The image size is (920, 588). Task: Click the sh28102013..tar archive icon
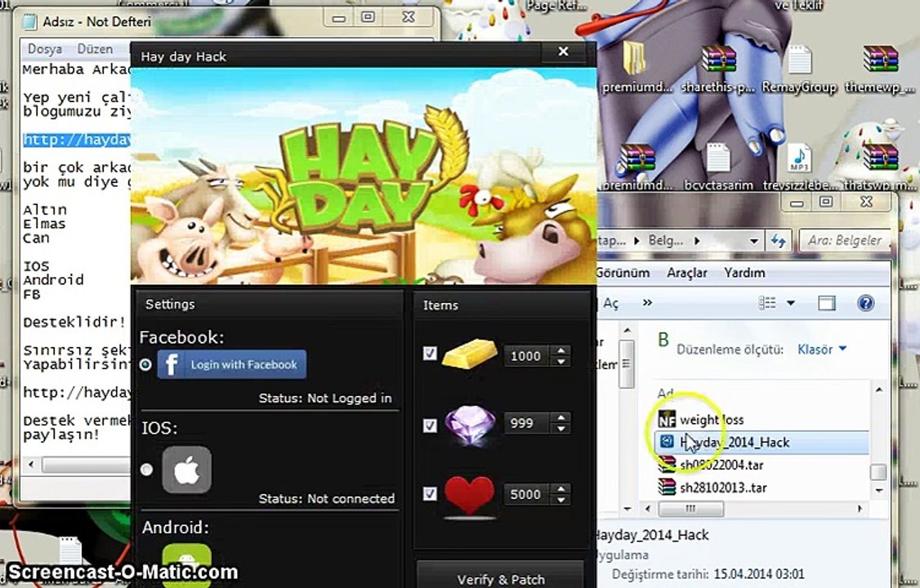[667, 487]
